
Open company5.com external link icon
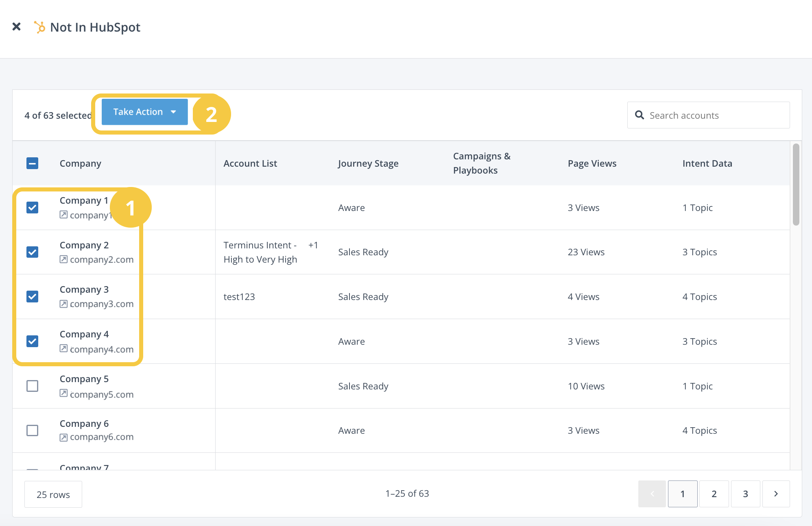[63, 393]
